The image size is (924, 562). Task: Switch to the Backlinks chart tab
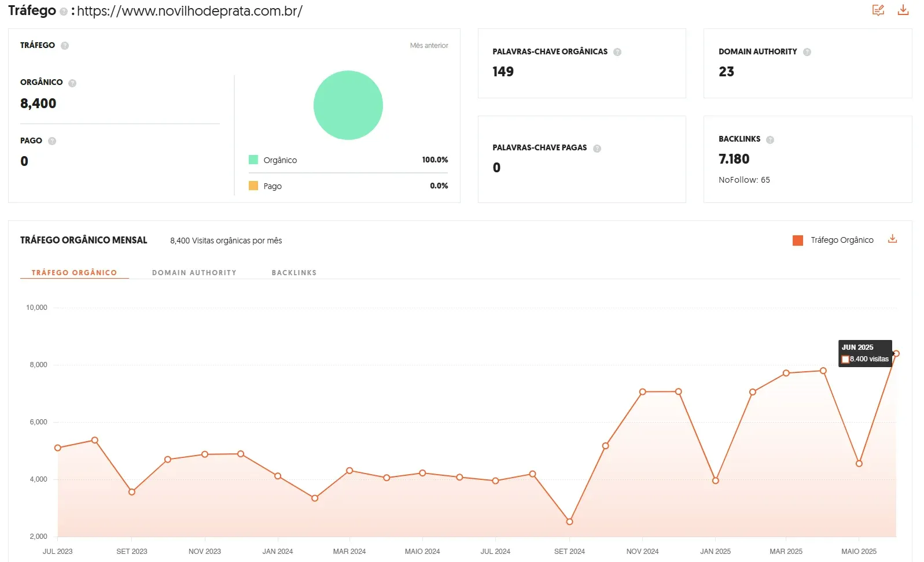294,272
